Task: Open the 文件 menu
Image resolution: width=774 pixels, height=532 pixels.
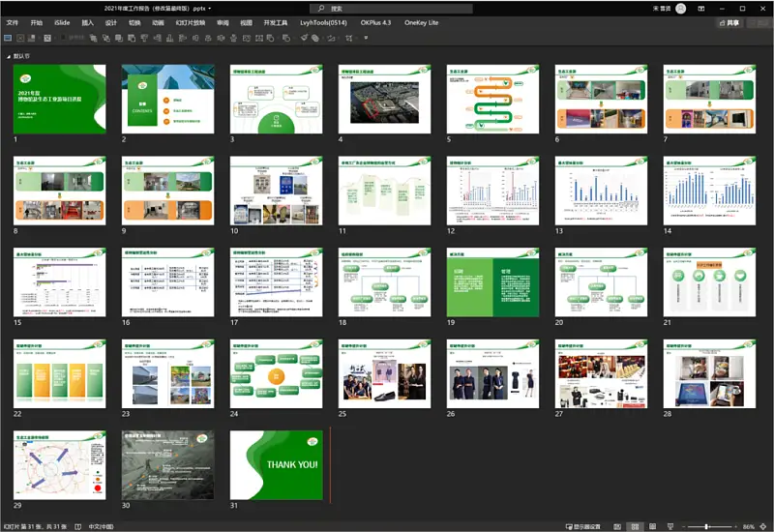Action: pos(13,22)
